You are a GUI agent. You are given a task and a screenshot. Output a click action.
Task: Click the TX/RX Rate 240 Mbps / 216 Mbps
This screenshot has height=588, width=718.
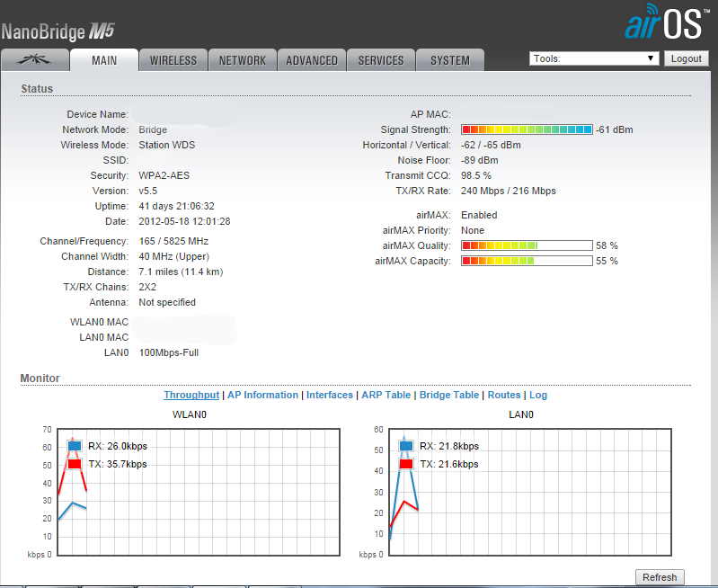(509, 191)
